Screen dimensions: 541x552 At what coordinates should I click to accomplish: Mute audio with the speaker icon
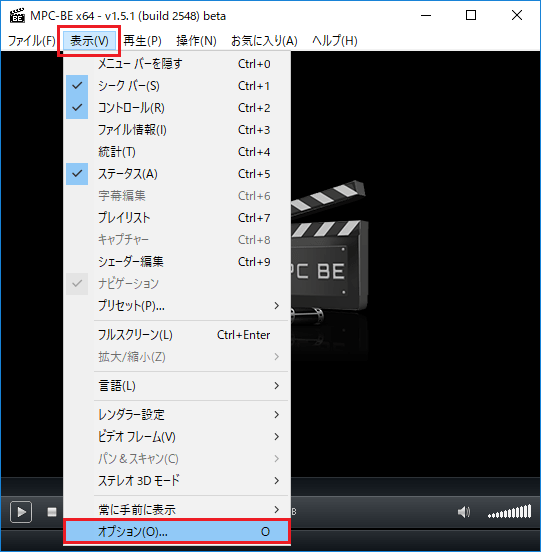coord(464,512)
